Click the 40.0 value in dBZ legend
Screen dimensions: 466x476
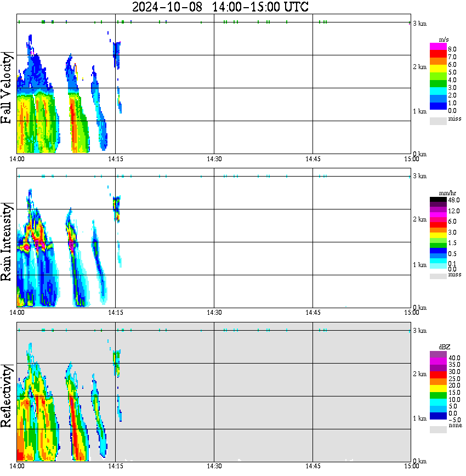pyautogui.click(x=454, y=358)
